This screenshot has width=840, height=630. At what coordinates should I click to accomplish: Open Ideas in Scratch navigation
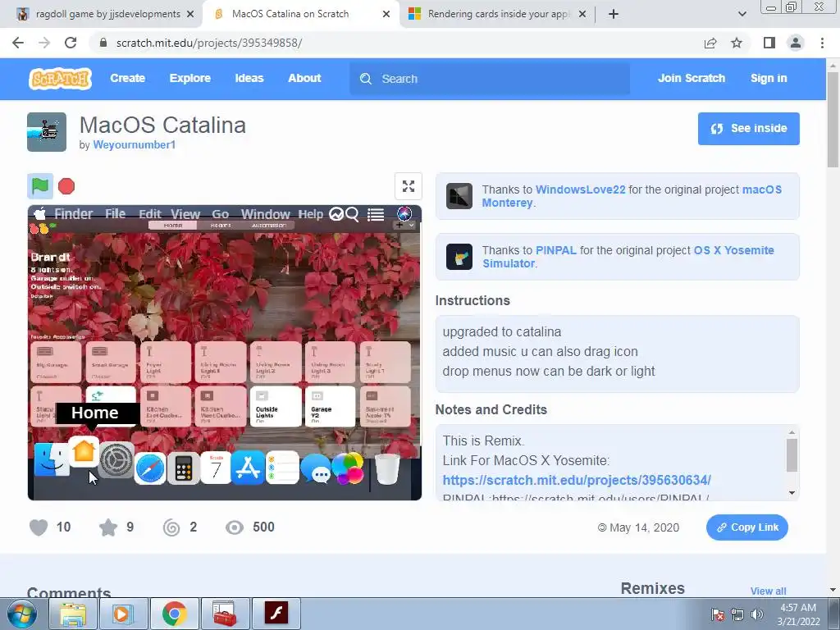(249, 78)
